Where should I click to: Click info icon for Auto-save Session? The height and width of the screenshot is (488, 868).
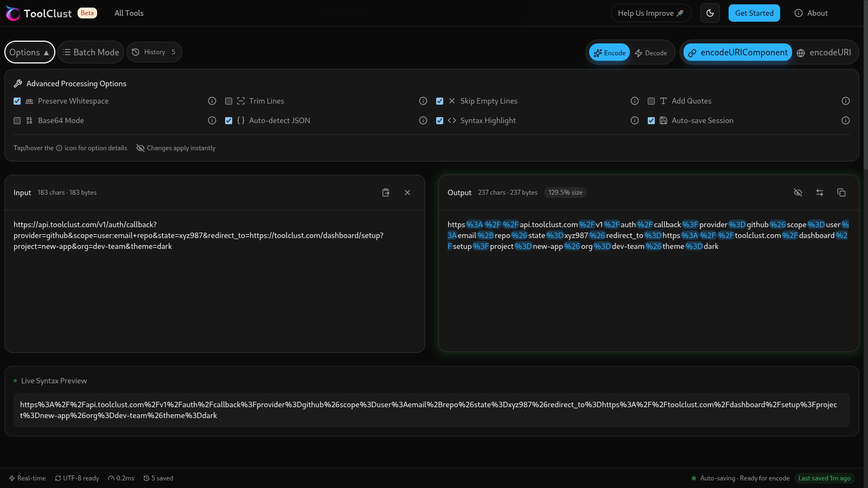[x=846, y=120]
